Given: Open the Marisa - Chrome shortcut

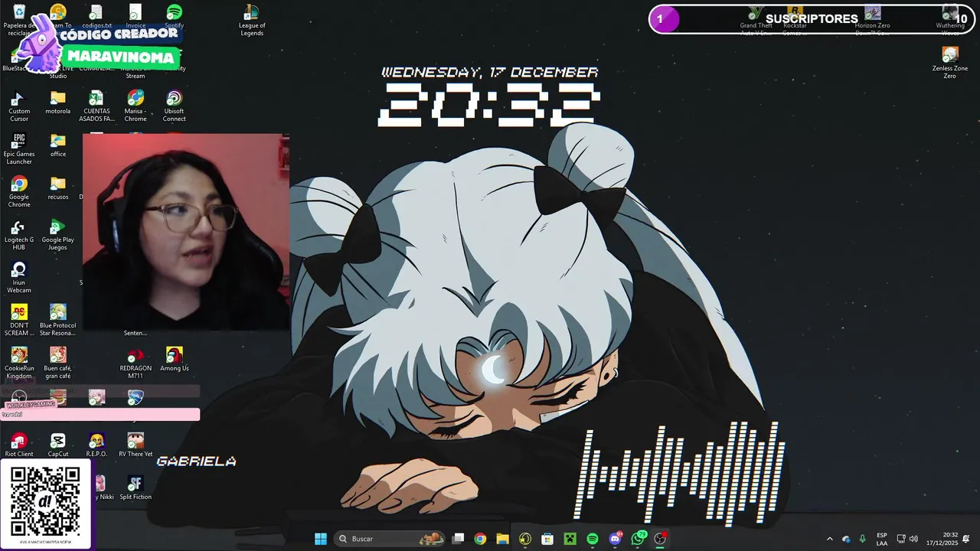Looking at the screenshot, I should (x=136, y=106).
